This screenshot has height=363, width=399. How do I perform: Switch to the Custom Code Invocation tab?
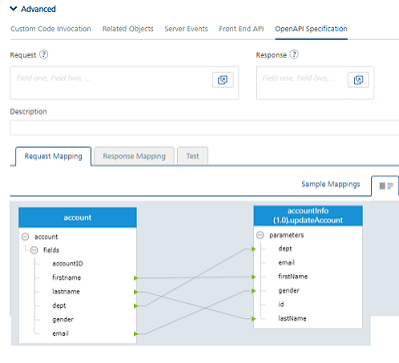coord(51,29)
